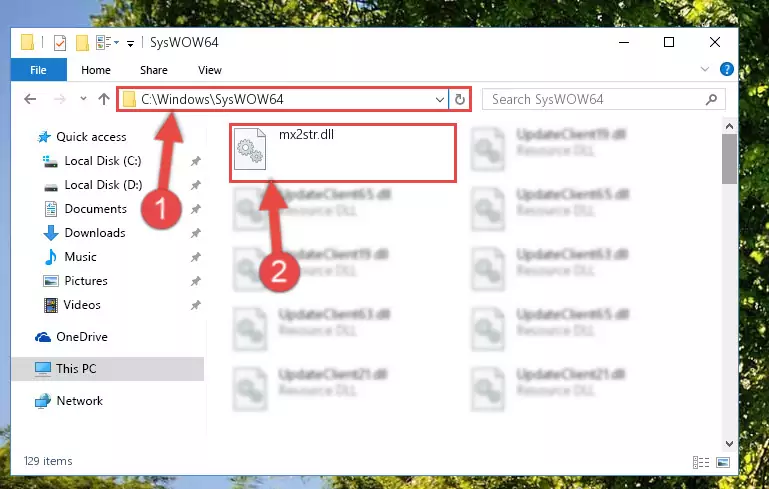Select OneDrive in navigation pane
Viewport: 769px width, 489px height.
[81, 337]
